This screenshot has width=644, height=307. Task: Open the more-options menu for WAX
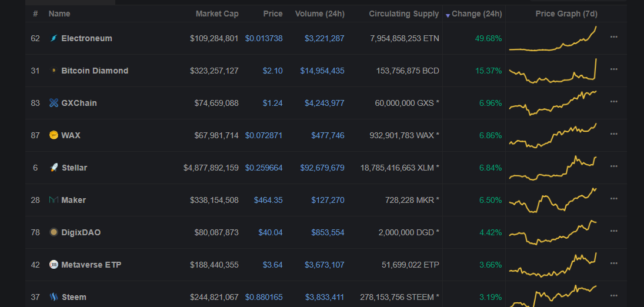[x=613, y=134]
